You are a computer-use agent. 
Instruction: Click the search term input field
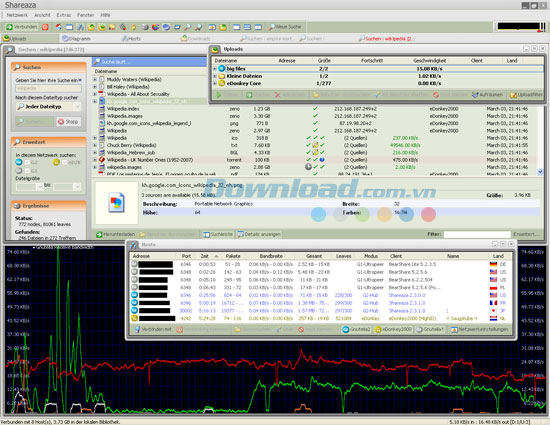click(x=48, y=88)
